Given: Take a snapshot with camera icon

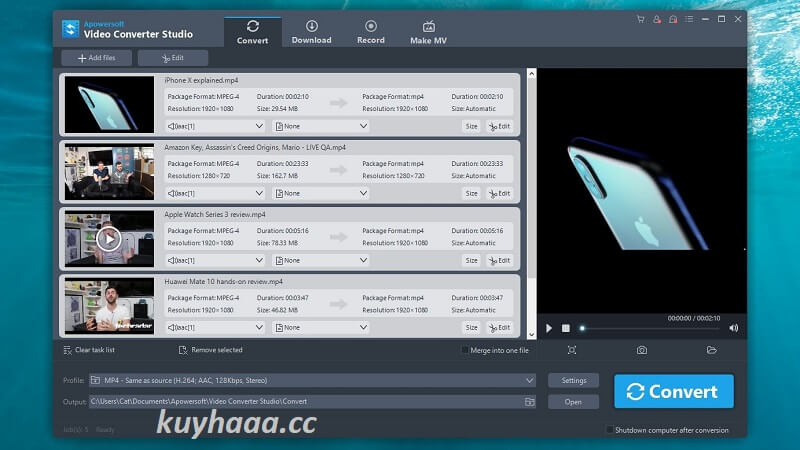Looking at the screenshot, I should [642, 350].
